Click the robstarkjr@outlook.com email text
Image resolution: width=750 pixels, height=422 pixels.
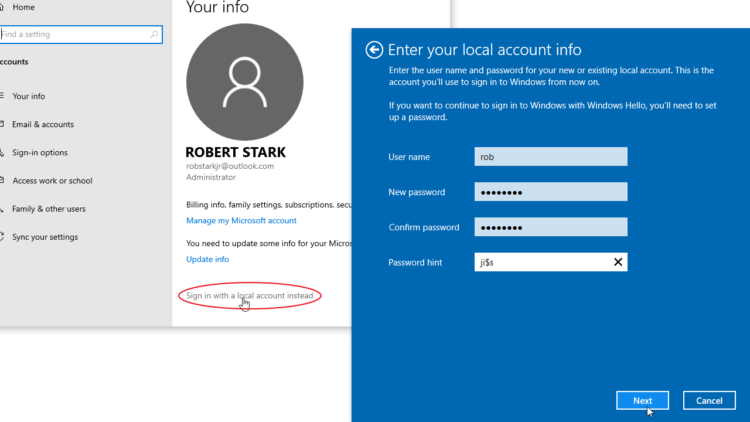point(230,166)
